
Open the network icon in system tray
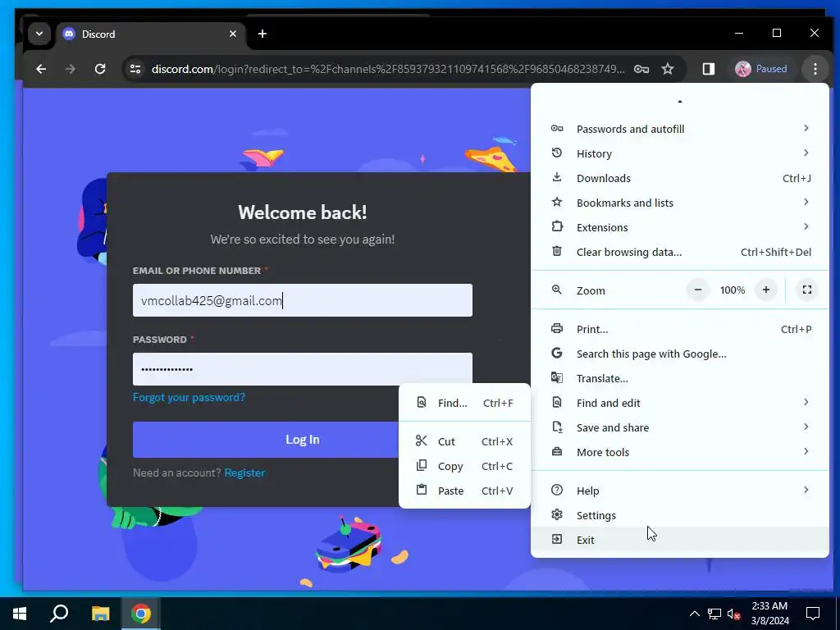pyautogui.click(x=714, y=614)
